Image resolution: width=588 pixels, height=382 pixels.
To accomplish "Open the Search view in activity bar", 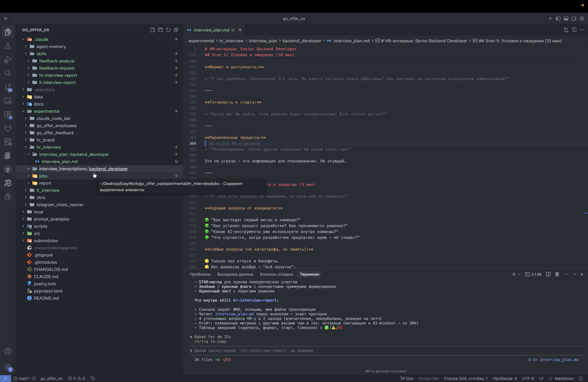I will click(x=8, y=73).
